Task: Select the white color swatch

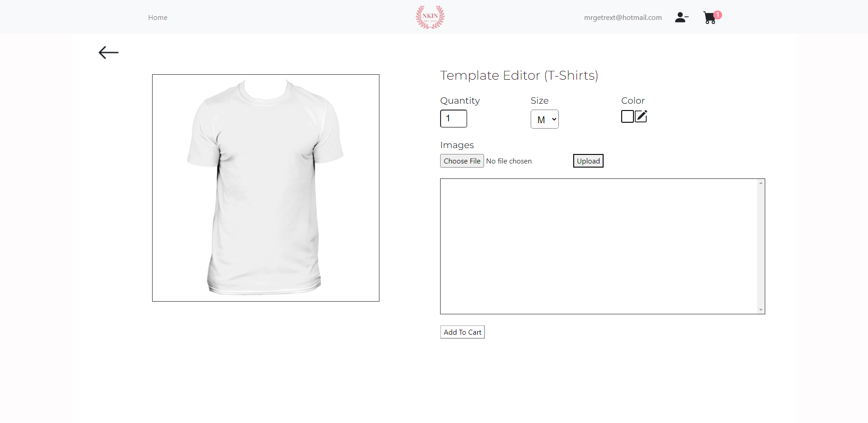Action: pos(628,116)
